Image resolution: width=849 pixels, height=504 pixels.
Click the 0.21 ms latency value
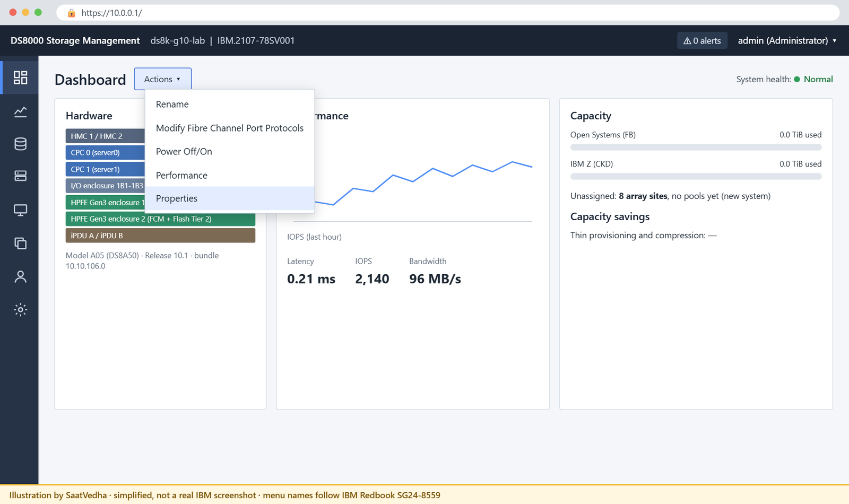click(x=311, y=279)
